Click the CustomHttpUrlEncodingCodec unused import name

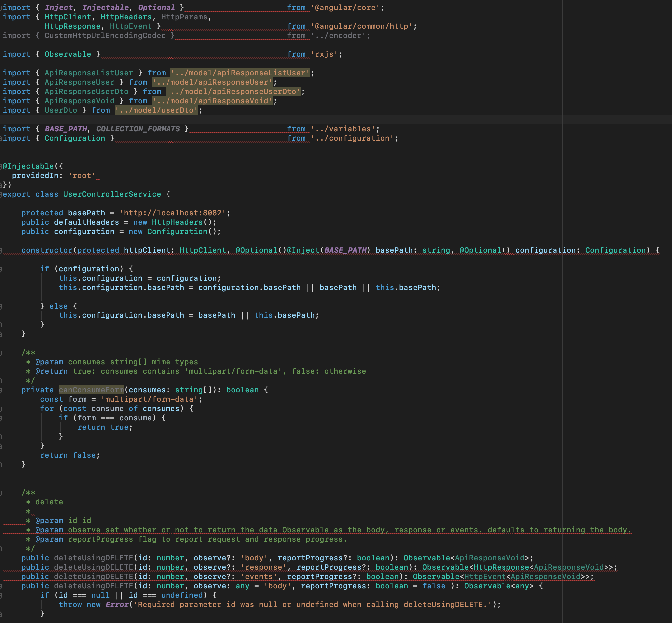click(x=105, y=35)
